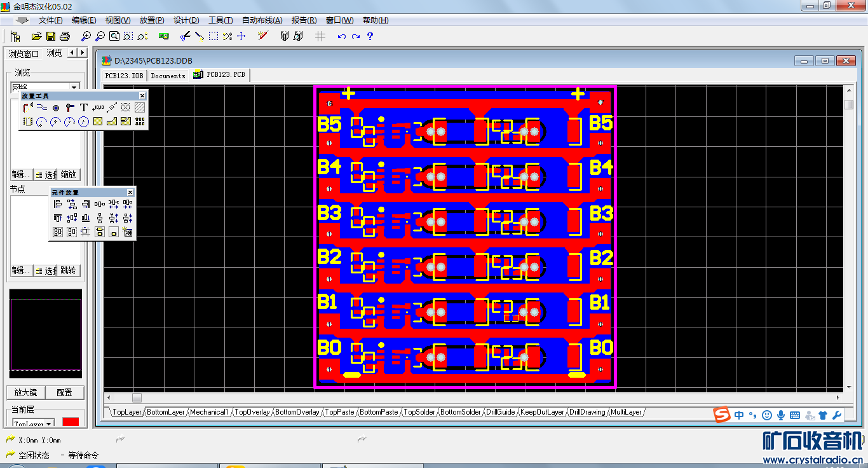Click the grid settings hash icon

[x=320, y=36]
